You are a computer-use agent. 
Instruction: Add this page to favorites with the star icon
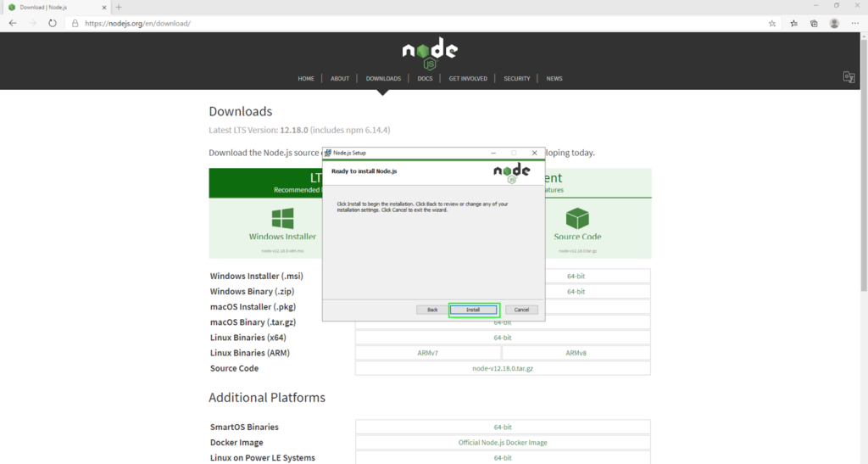tap(771, 23)
